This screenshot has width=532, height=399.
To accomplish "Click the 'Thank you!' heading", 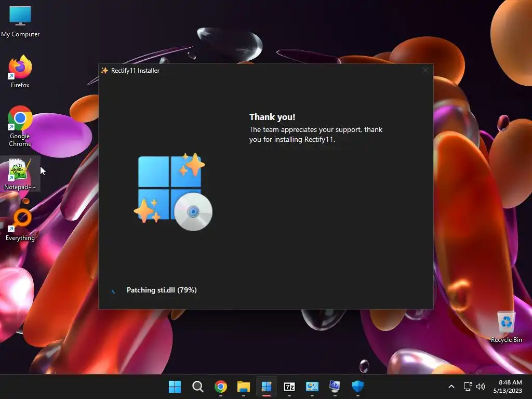I will click(x=272, y=117).
